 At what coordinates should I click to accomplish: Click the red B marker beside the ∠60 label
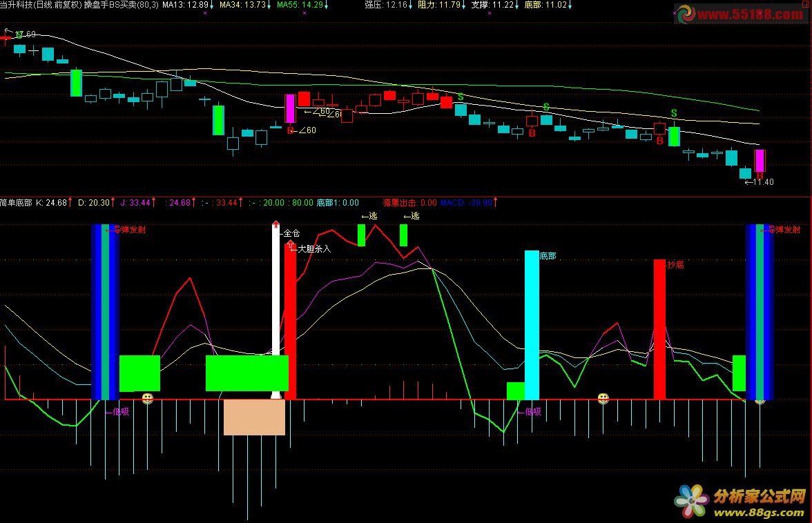coord(290,130)
